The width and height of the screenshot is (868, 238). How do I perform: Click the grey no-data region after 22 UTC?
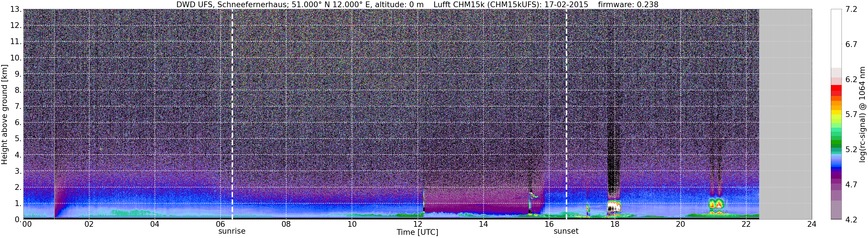click(x=785, y=114)
